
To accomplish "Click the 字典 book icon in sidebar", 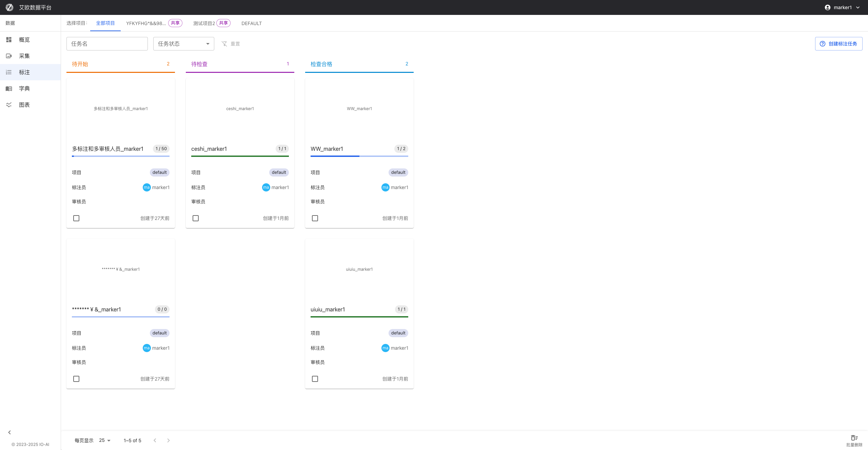I will [9, 88].
